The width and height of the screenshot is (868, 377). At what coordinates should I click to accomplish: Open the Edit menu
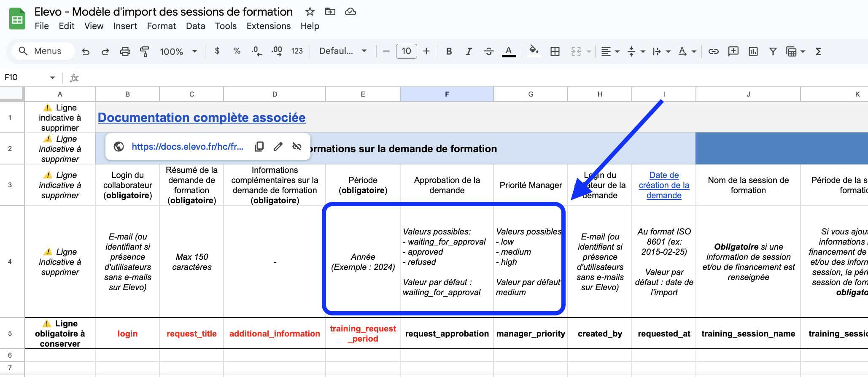[67, 26]
